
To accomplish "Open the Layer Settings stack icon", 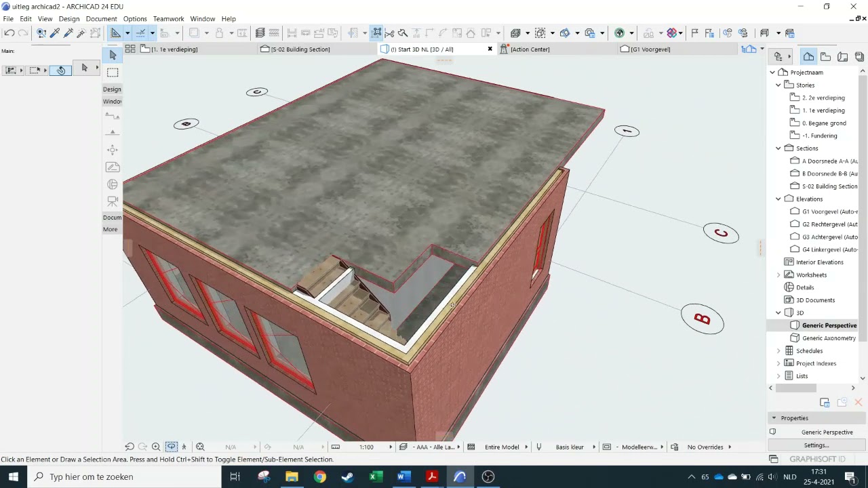I will (260, 33).
